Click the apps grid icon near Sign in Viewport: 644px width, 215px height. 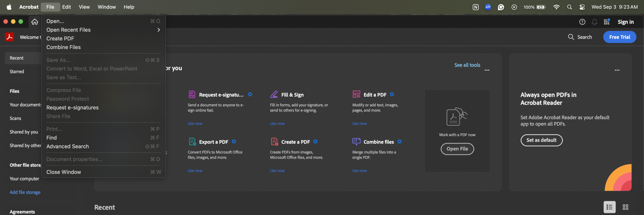click(607, 22)
